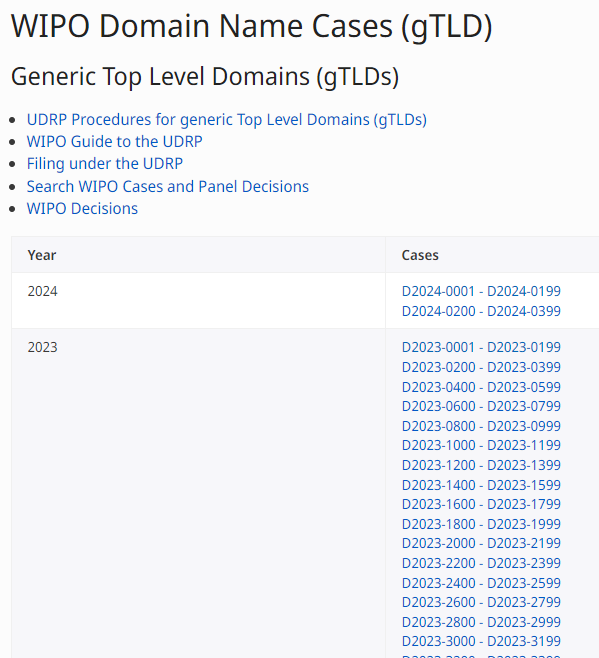Image resolution: width=599 pixels, height=658 pixels.
Task: Open cases D2023-2600 - D2023-2799
Action: point(481,602)
